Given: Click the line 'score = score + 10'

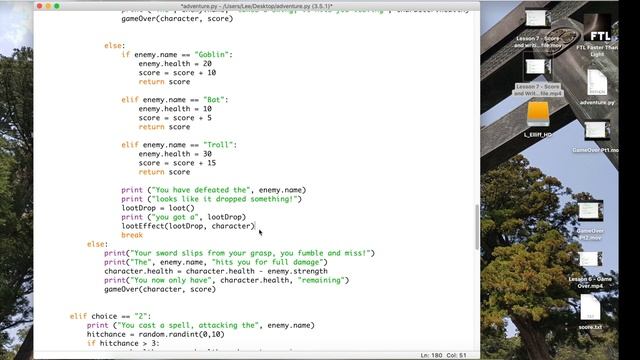Looking at the screenshot, I should [x=177, y=73].
